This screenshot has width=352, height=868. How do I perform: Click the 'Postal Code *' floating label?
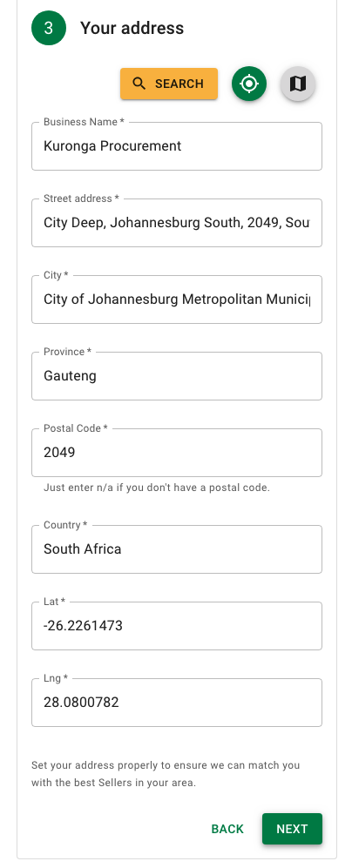pos(76,428)
